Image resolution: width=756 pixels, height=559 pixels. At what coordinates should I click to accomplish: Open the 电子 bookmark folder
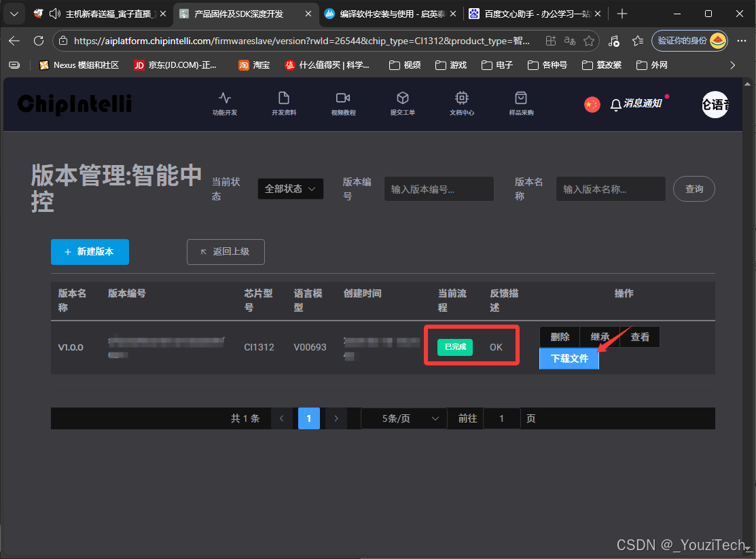pos(497,65)
